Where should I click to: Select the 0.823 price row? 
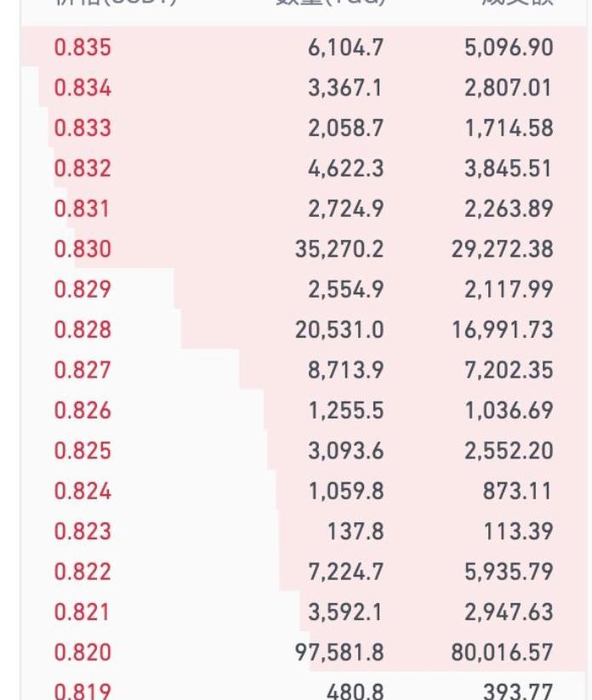tap(303, 531)
